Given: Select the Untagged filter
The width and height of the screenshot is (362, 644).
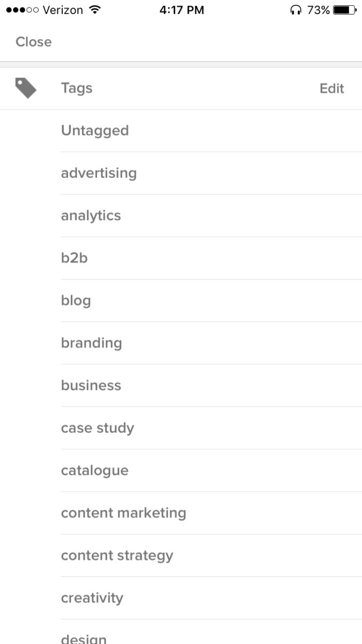Looking at the screenshot, I should coord(95,130).
